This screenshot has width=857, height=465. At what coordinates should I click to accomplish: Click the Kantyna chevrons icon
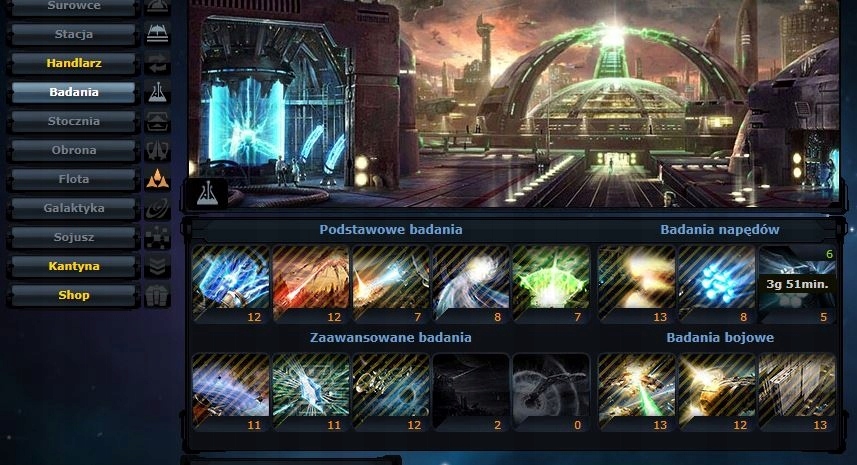pyautogui.click(x=157, y=267)
